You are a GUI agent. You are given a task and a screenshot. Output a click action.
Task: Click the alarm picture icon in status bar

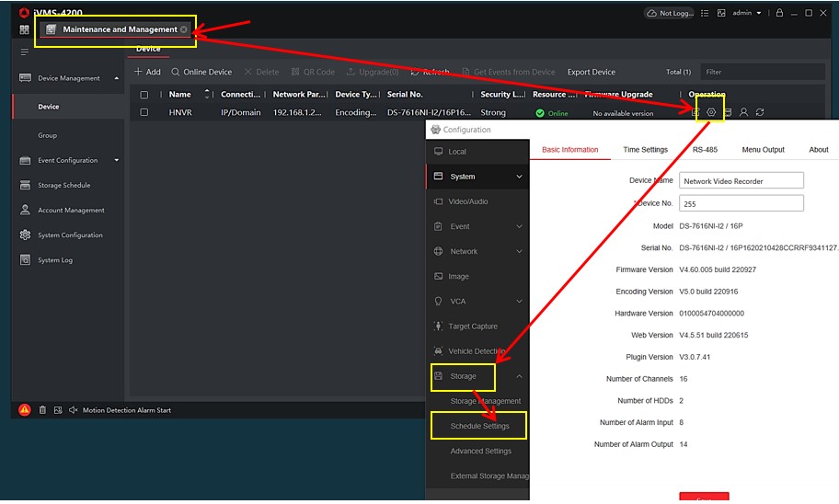(x=58, y=410)
